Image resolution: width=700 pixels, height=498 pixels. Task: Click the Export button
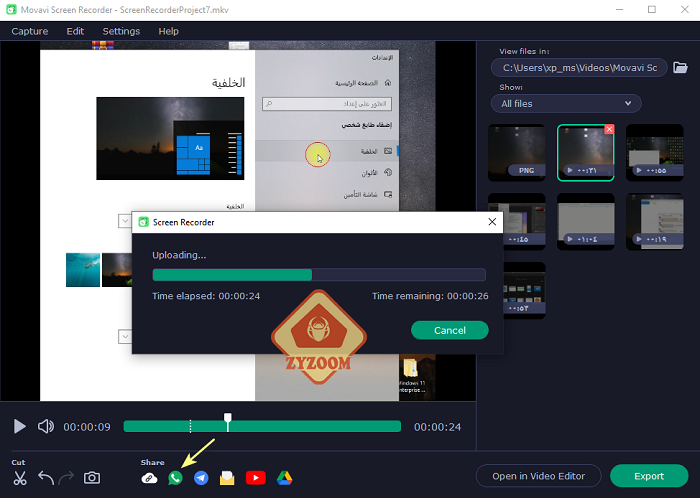tap(649, 476)
